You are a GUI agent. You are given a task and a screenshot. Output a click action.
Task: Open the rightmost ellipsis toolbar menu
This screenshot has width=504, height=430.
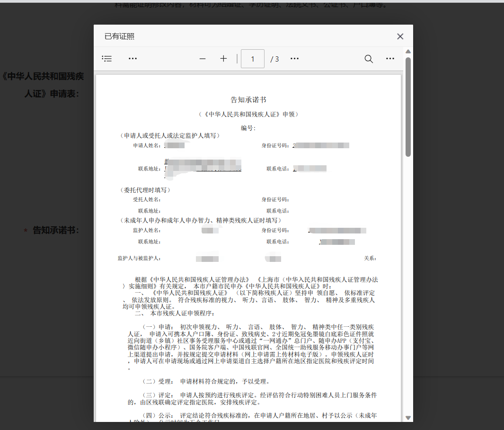pos(390,59)
